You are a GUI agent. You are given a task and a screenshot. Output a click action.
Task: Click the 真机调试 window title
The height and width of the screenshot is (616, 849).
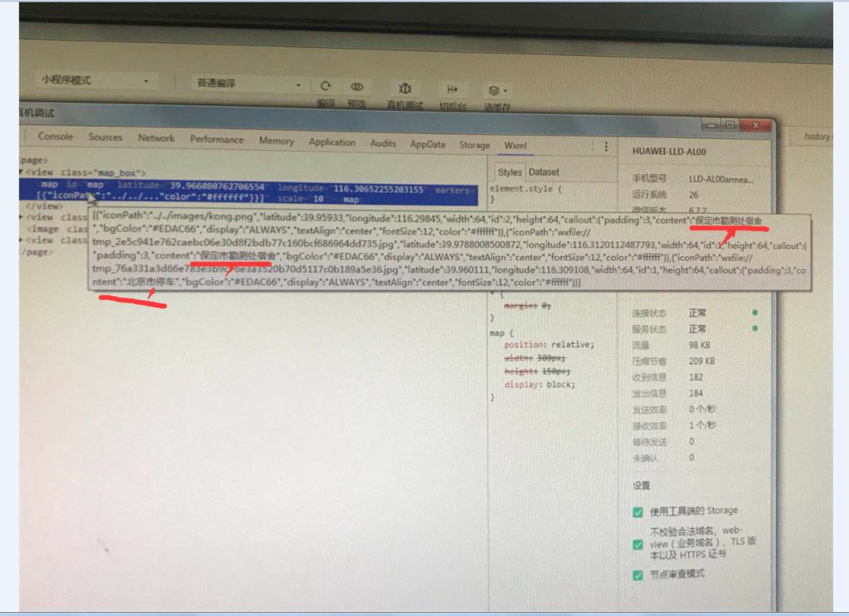(37, 112)
